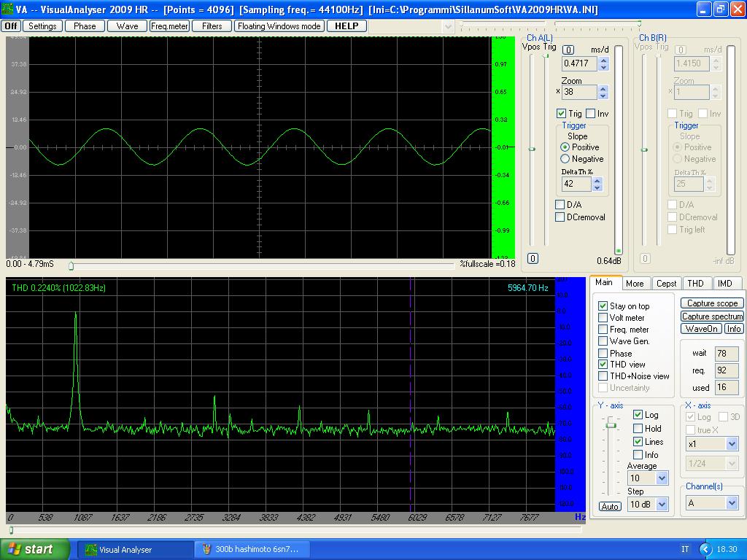Decrease Ch A Zoom with down arrow
The image size is (747, 560).
[x=603, y=96]
